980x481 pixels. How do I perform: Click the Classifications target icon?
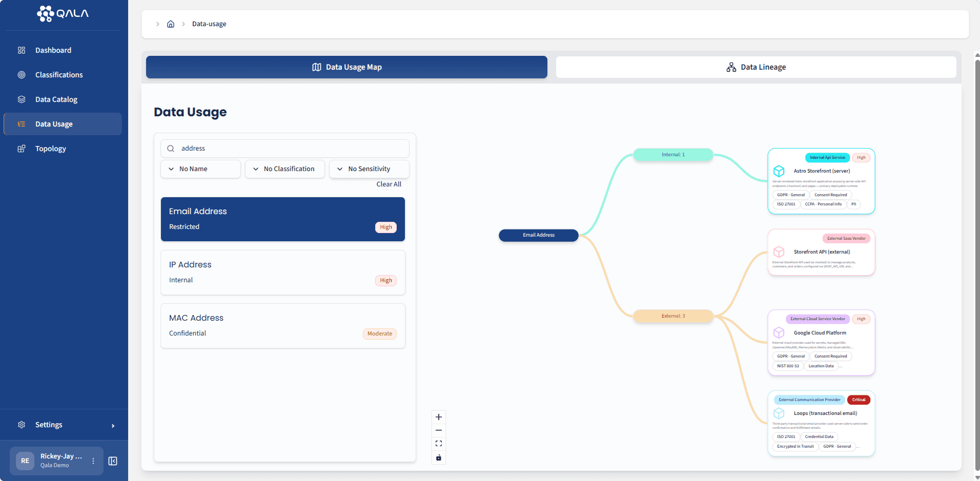click(22, 75)
